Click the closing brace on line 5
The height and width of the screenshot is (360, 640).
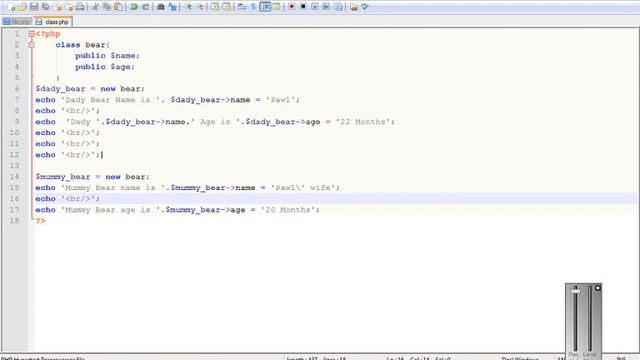[x=58, y=78]
